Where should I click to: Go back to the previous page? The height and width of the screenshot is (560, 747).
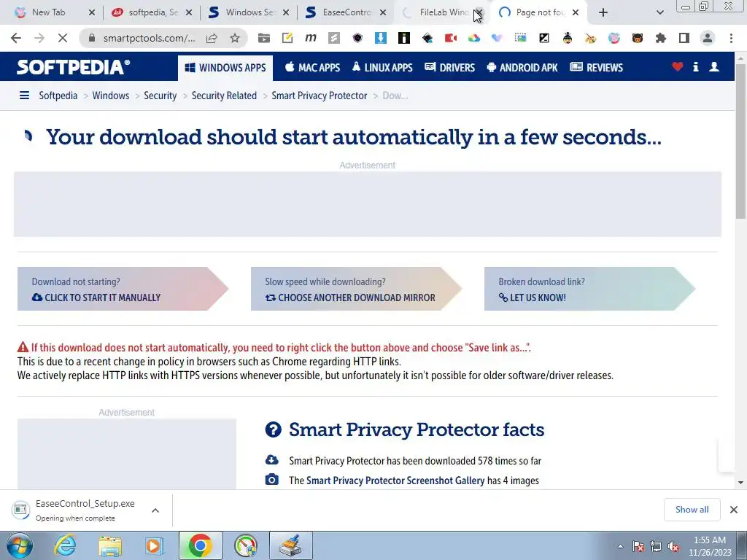(x=16, y=38)
